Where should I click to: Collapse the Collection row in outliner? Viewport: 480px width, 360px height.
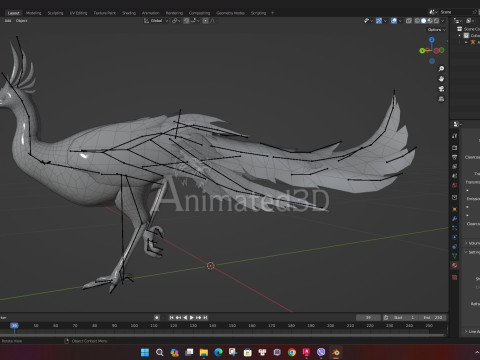point(459,36)
